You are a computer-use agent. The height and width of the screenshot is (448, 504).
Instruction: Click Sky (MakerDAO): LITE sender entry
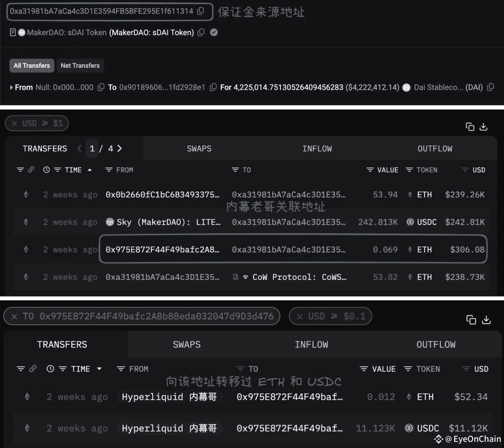(163, 222)
